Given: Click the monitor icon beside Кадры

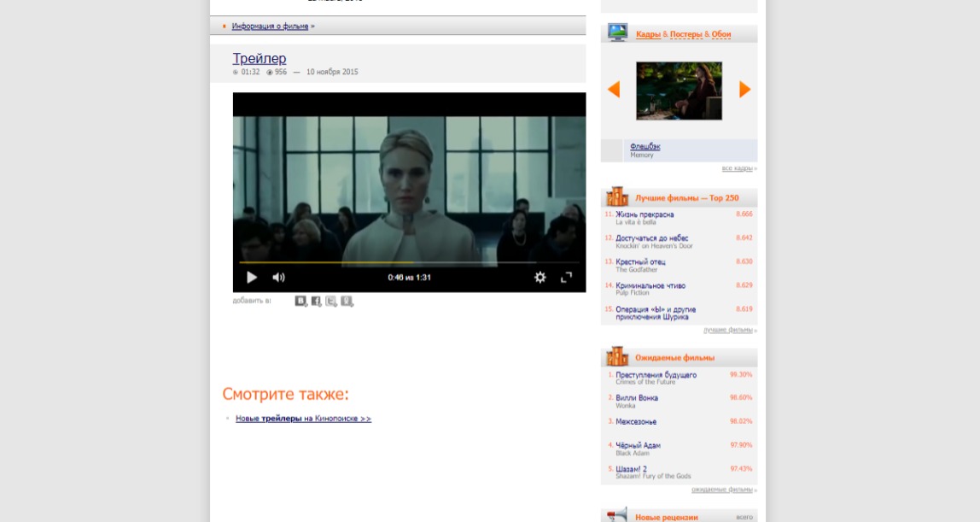Looking at the screenshot, I should pos(617,32).
